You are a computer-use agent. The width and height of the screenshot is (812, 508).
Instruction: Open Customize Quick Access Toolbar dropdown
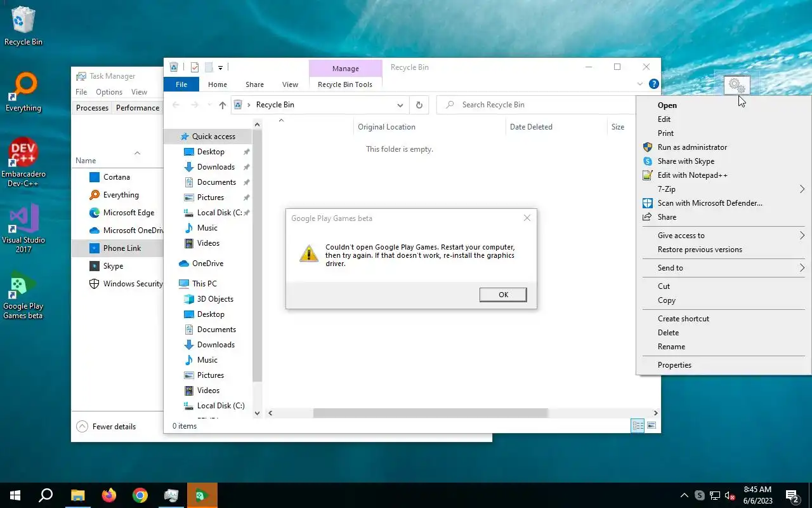pyautogui.click(x=220, y=67)
